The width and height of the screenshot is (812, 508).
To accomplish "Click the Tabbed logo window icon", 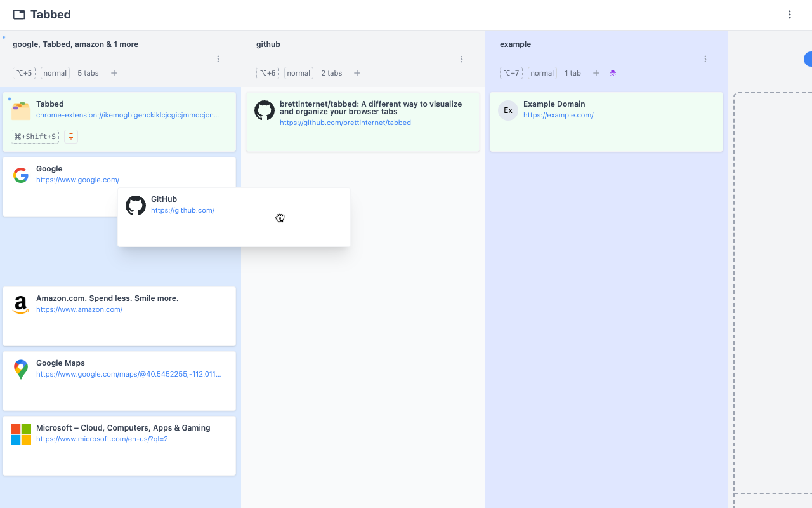I will 19,15.
